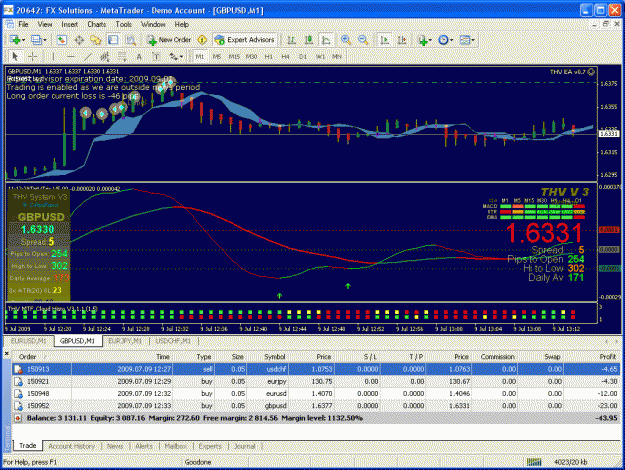Sort orders by the Profit column header

[x=608, y=357]
